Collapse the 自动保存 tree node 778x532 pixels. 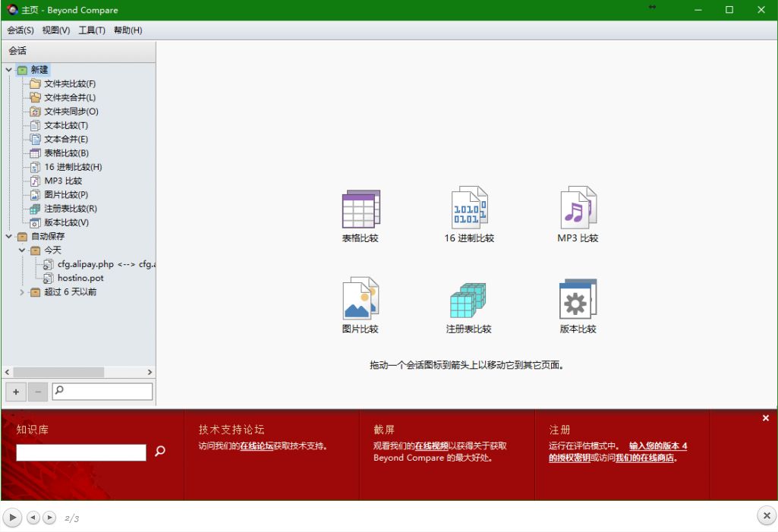[x=9, y=236]
